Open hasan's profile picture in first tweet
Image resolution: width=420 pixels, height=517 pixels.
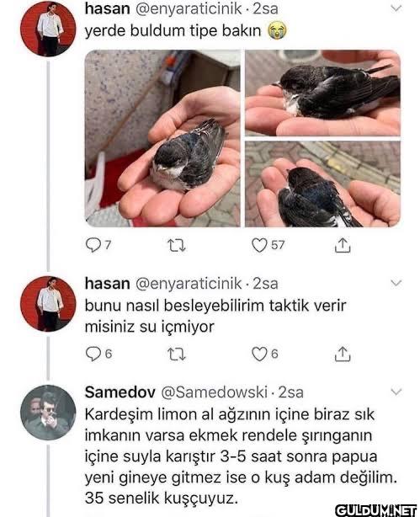(x=48, y=29)
